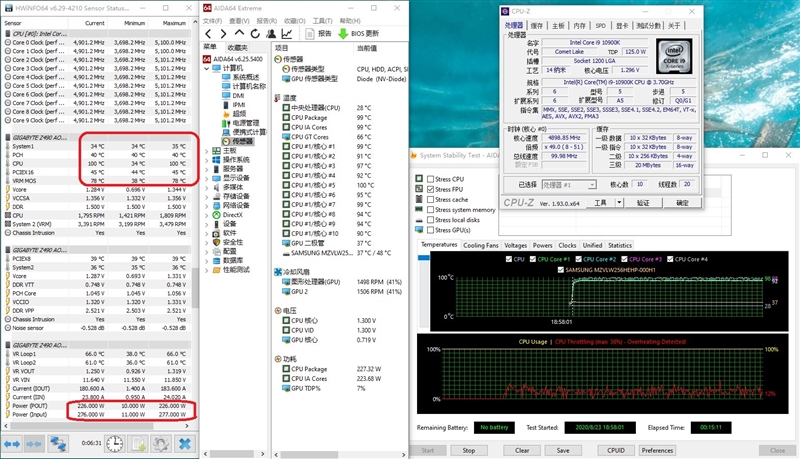The height and width of the screenshot is (459, 800).
Task: Enable the Stress local disks checkbox
Action: [x=431, y=220]
